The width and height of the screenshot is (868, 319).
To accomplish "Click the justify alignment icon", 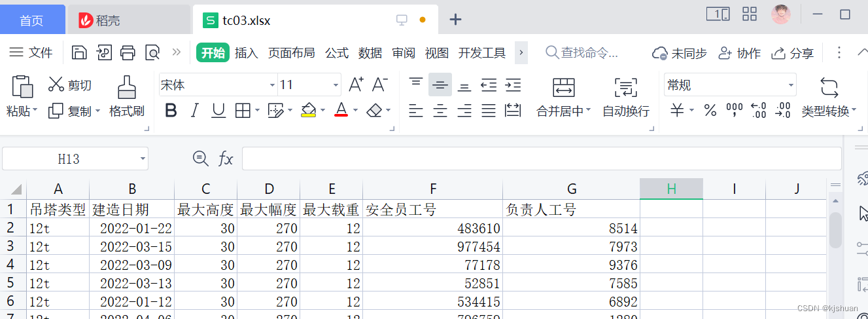I will pyautogui.click(x=489, y=110).
